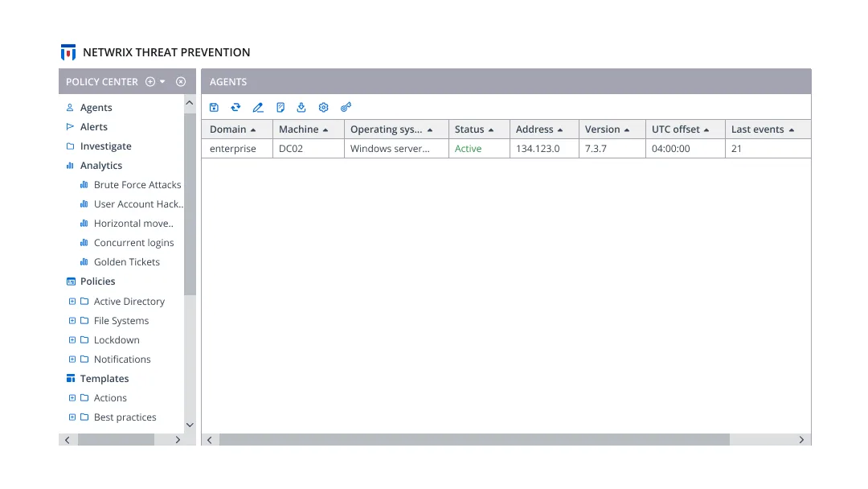This screenshot has width=868, height=489.
Task: Sort by the Version column header
Action: click(612, 129)
